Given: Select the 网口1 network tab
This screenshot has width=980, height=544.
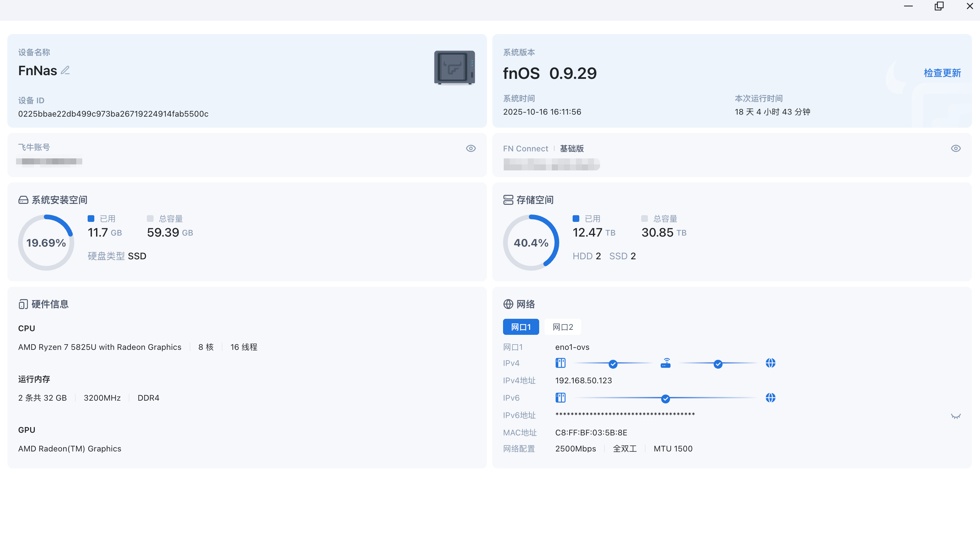Looking at the screenshot, I should coord(520,327).
